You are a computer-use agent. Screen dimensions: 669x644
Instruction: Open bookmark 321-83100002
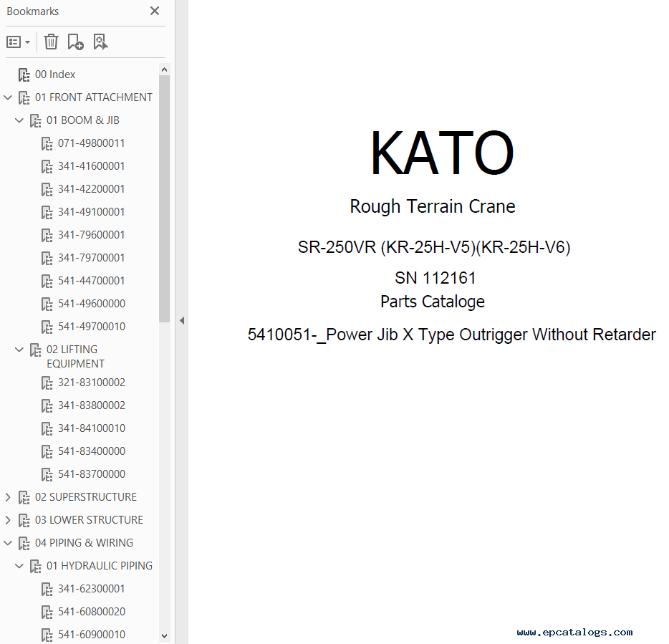coord(92,383)
